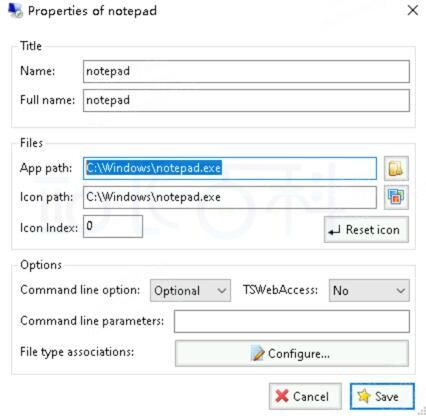Click the resize grip at the dialog corner
Screen dimensions: 426x416
422,412
